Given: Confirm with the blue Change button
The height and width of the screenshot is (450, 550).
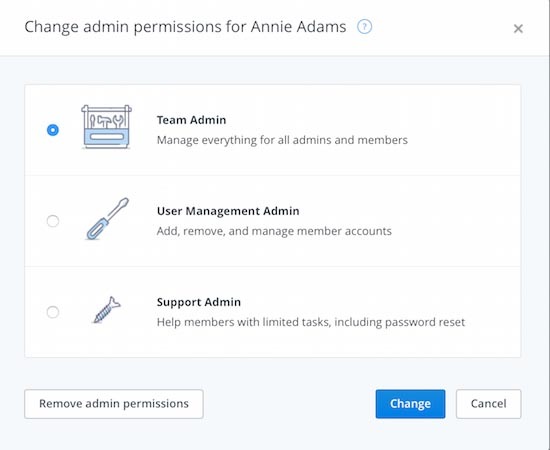Looking at the screenshot, I should [410, 404].
